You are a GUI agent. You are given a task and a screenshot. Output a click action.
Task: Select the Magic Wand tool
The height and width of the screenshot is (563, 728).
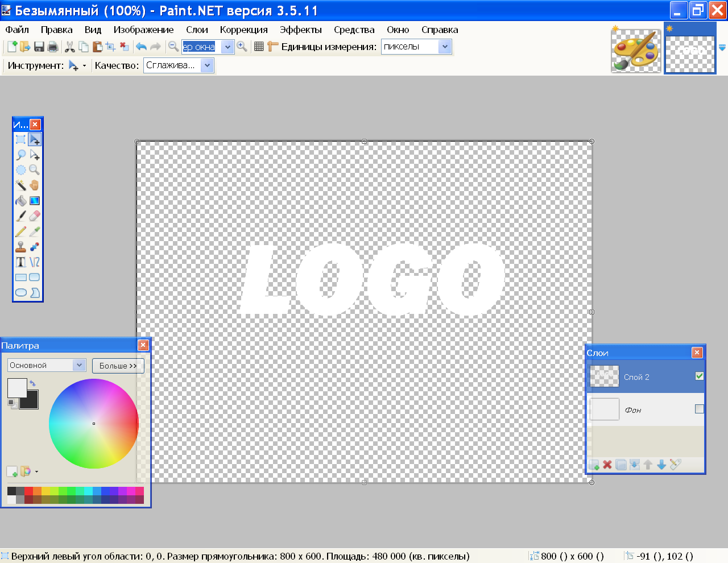[x=21, y=185]
